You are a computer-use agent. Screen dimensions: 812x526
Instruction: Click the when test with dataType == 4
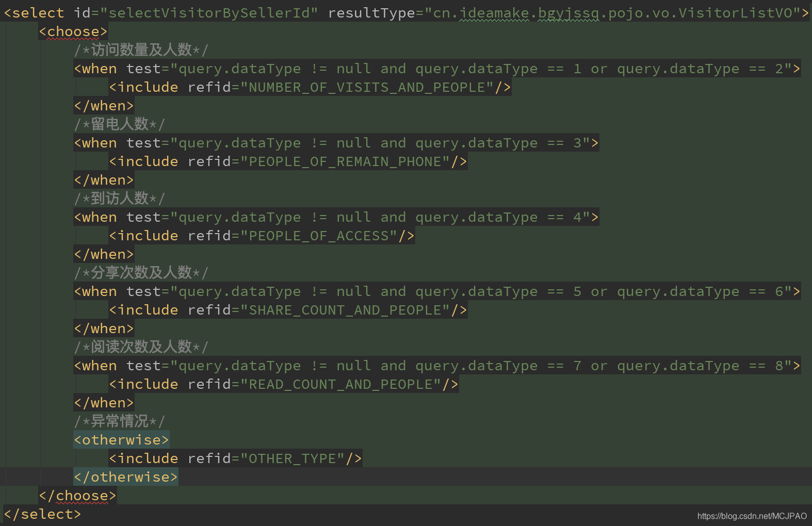pos(336,217)
